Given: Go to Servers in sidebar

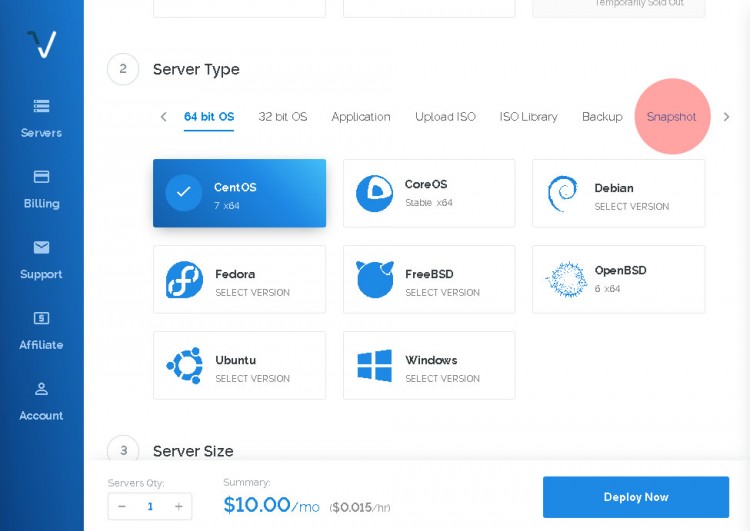Looking at the screenshot, I should tap(41, 133).
